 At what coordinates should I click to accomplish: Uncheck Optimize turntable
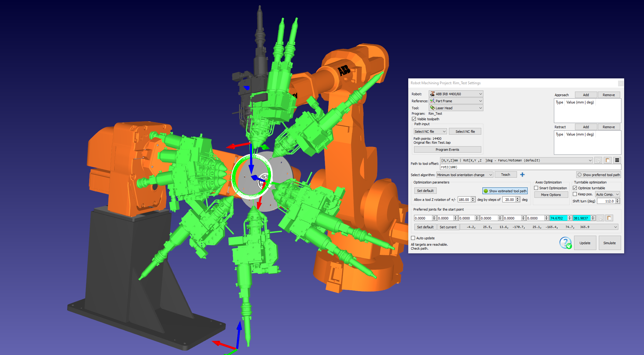point(575,188)
